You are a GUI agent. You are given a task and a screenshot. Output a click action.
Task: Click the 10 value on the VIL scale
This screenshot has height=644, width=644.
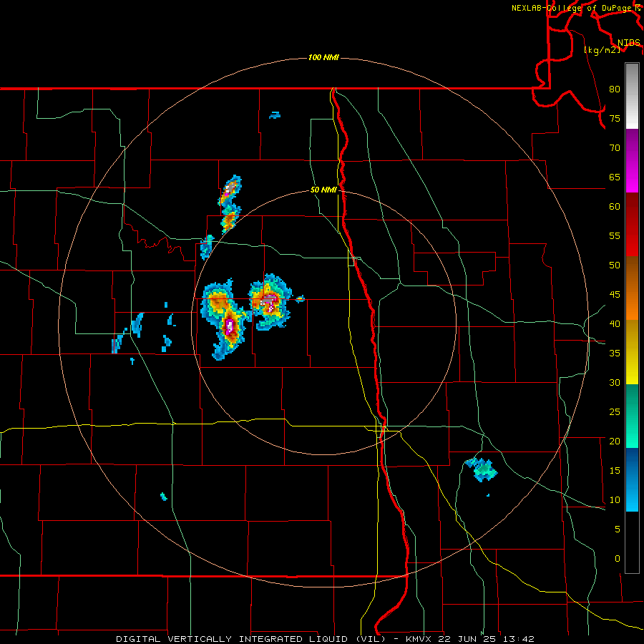(615, 500)
